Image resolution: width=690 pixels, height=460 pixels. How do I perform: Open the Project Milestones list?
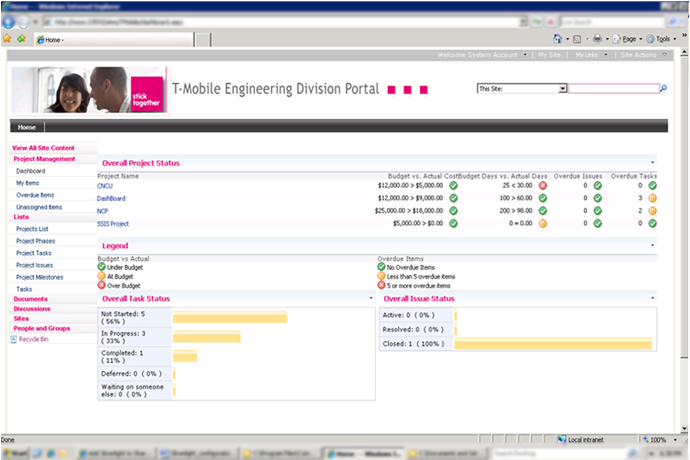(x=40, y=277)
